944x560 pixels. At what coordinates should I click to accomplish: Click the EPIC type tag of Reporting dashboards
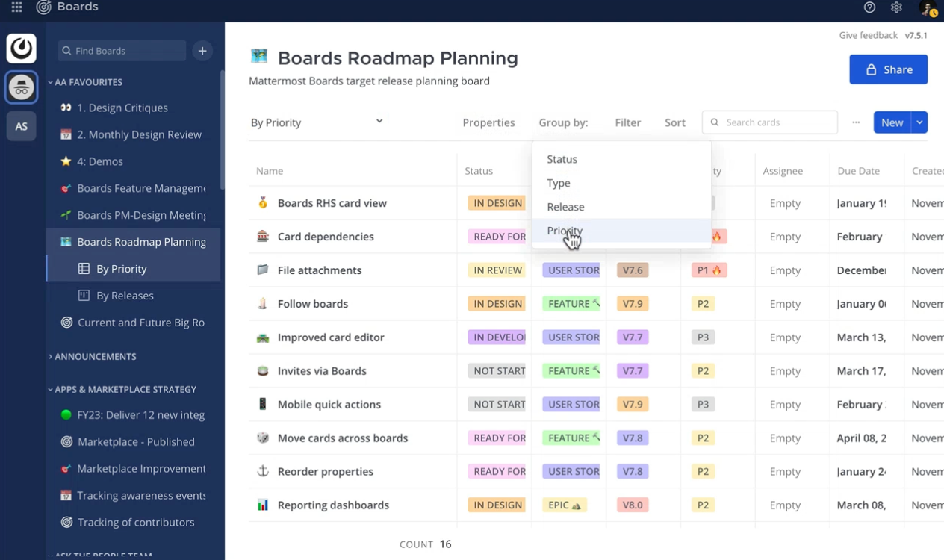click(565, 505)
